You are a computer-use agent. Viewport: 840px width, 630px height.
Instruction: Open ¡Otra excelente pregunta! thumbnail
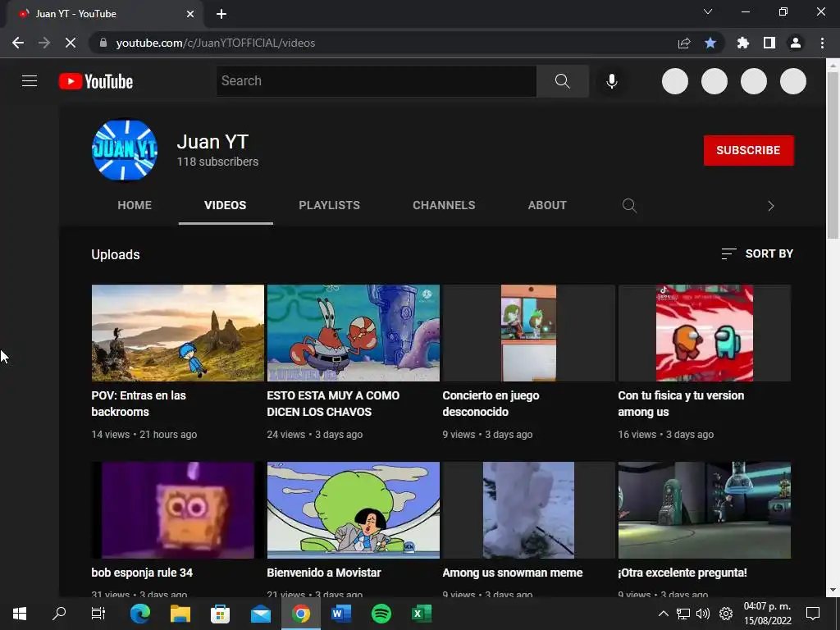(705, 510)
